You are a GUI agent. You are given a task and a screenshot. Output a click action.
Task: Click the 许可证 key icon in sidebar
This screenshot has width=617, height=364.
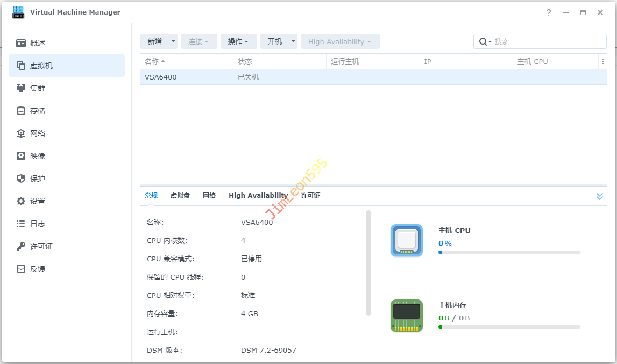(21, 246)
